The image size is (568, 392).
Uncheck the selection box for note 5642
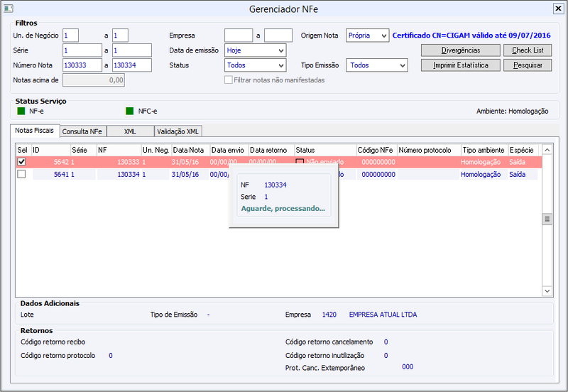point(21,162)
